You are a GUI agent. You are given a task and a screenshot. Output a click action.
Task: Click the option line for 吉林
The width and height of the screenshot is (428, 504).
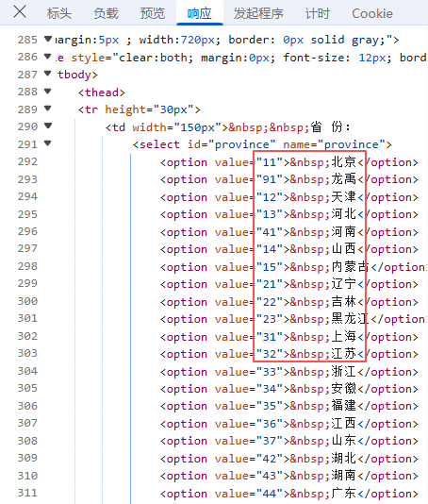[289, 302]
